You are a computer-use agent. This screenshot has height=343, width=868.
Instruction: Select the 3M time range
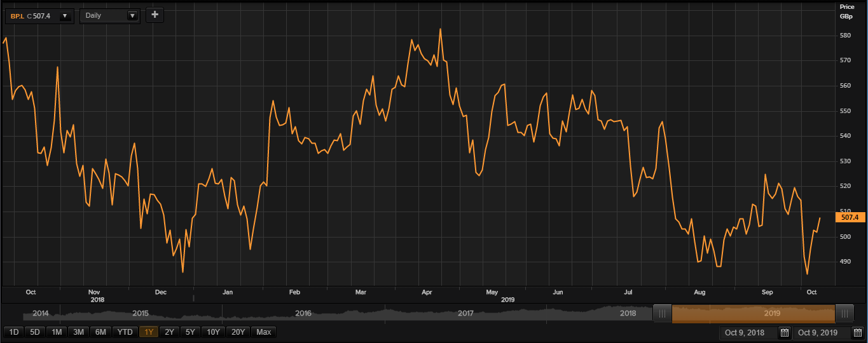78,332
